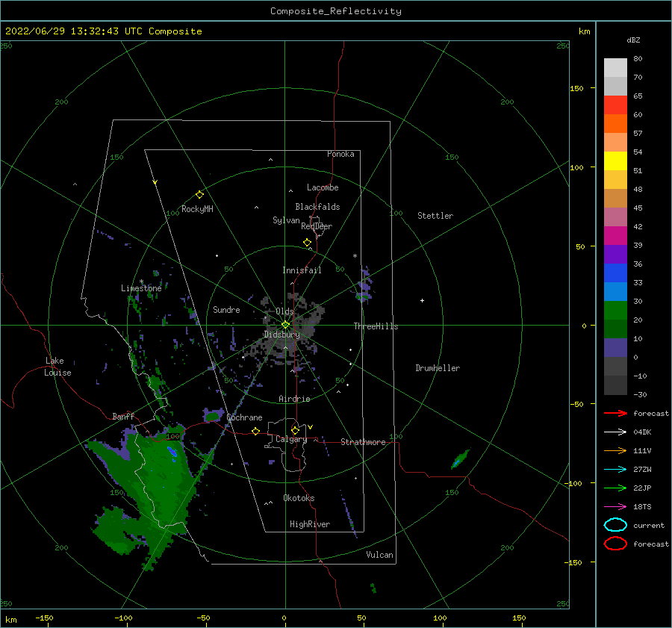Click the cyan 27ZW arrow in legend

(x=615, y=470)
